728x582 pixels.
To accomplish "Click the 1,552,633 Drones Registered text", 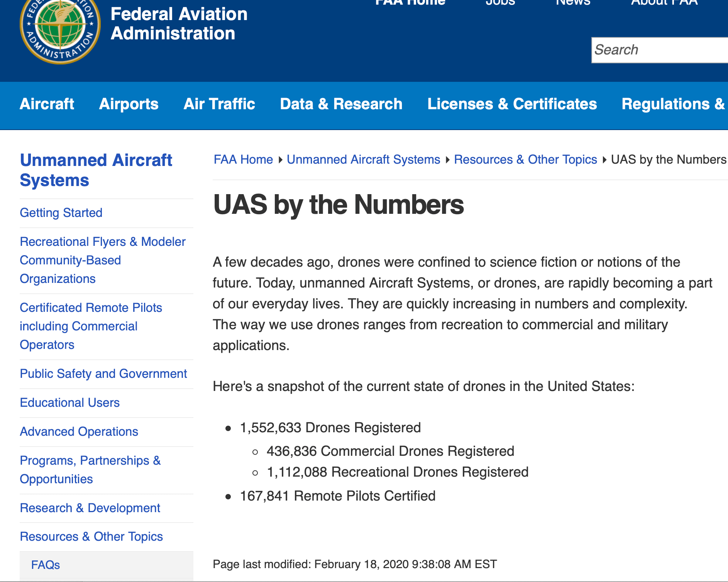I will pos(330,428).
